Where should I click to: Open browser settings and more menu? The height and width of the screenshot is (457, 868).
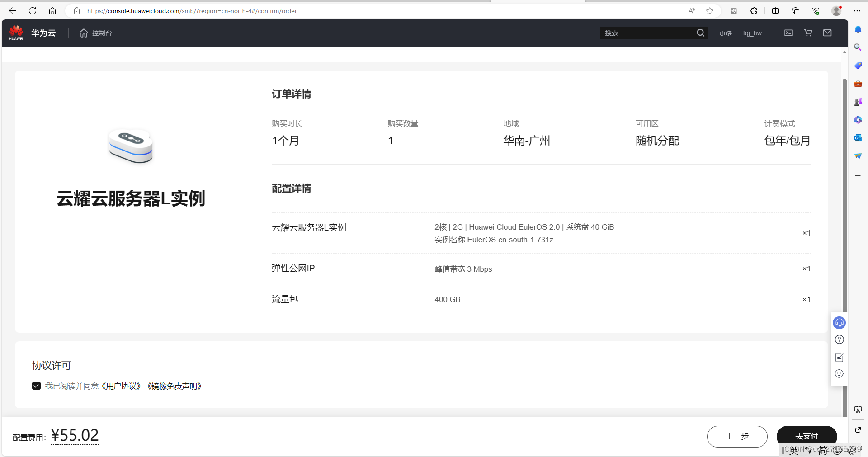pos(857,11)
